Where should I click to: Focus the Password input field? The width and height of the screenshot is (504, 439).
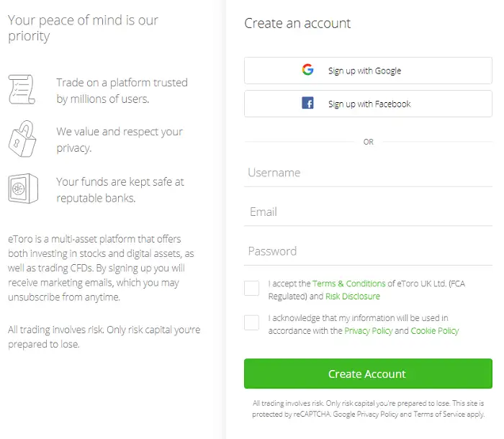pos(368,251)
